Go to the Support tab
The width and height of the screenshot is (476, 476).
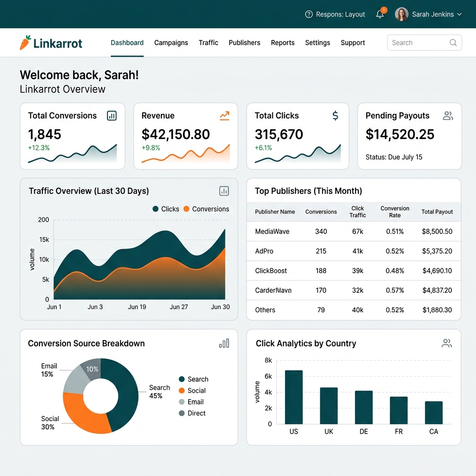[x=353, y=43]
